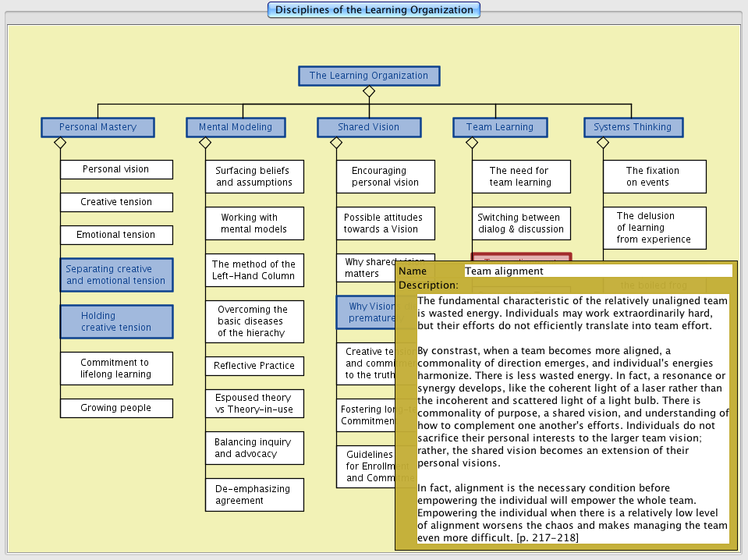Select the Learning Organization root node
Viewport: 748px width, 560px height.
pos(369,76)
